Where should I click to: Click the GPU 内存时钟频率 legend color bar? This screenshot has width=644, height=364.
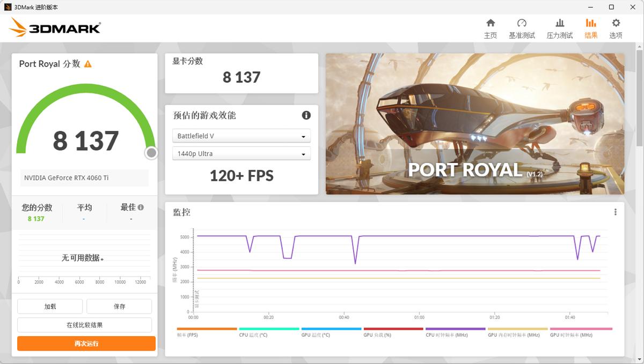pyautogui.click(x=517, y=330)
